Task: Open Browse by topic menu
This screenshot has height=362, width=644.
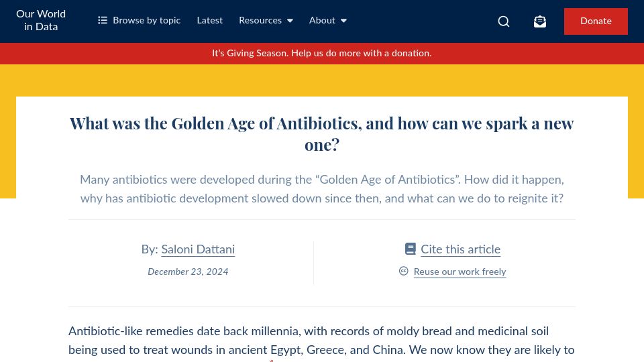Action: point(140,20)
